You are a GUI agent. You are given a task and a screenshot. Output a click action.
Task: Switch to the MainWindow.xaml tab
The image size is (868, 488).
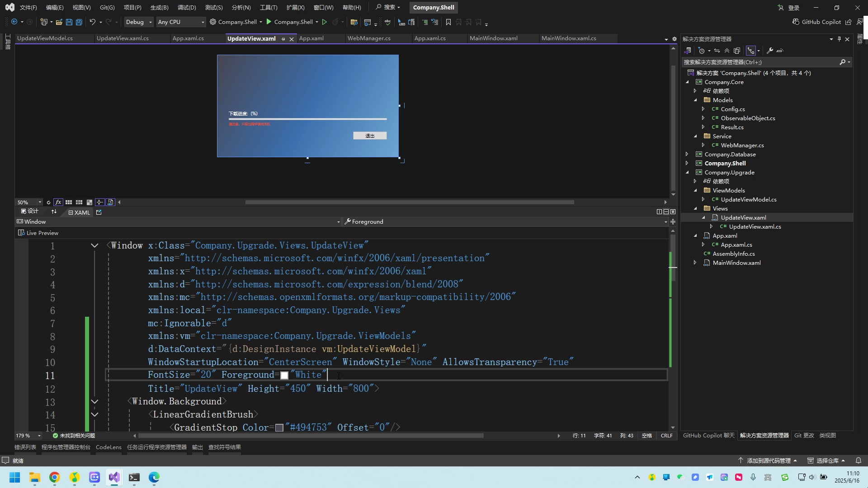pyautogui.click(x=494, y=38)
